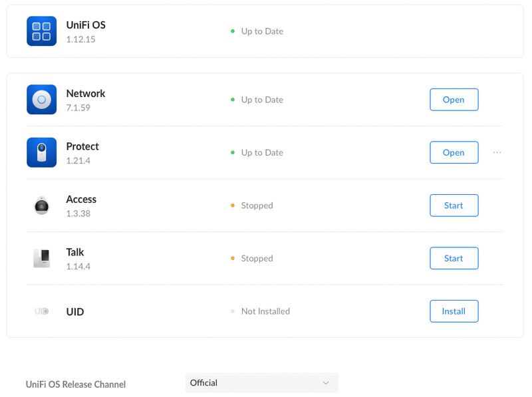Click the Access application icon
Screen dimensions: 532x397
pyautogui.click(x=41, y=205)
